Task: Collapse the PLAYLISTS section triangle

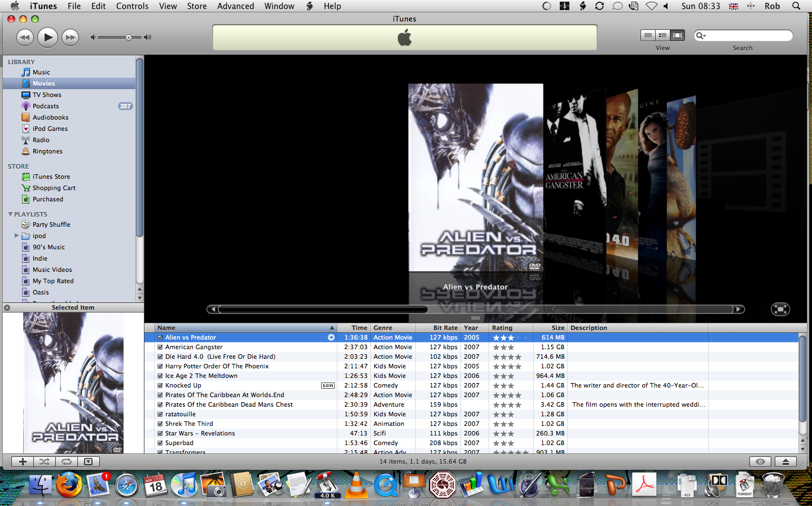Action: (x=10, y=214)
